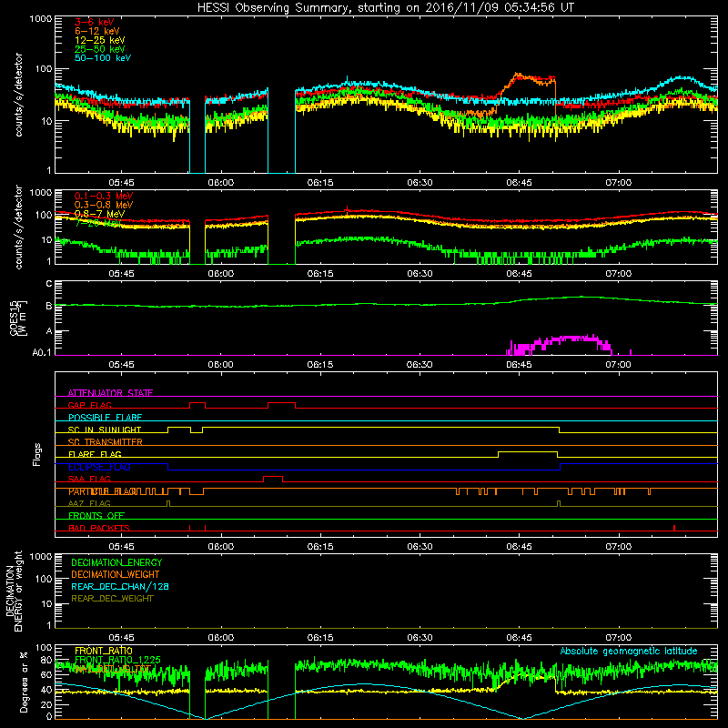This screenshot has height=728, width=728.
Task: Select the 3-6 keV legend label
Action: (x=95, y=22)
